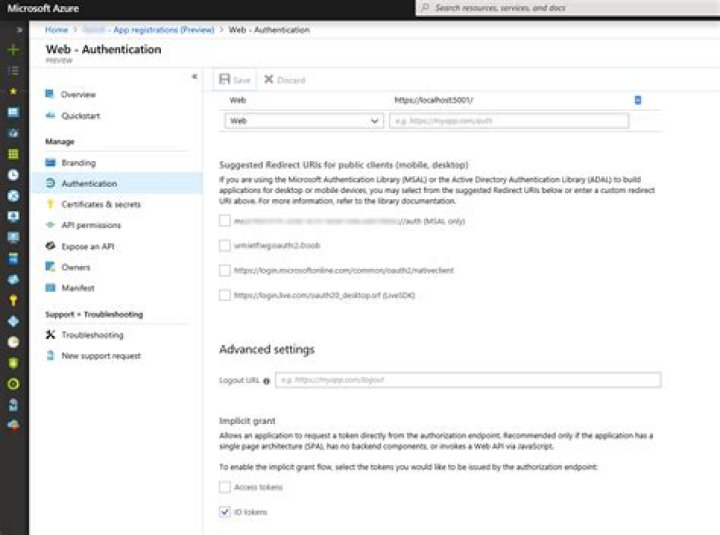The image size is (720, 535).
Task: Open the green grid All resources icon
Action: (x=13, y=154)
